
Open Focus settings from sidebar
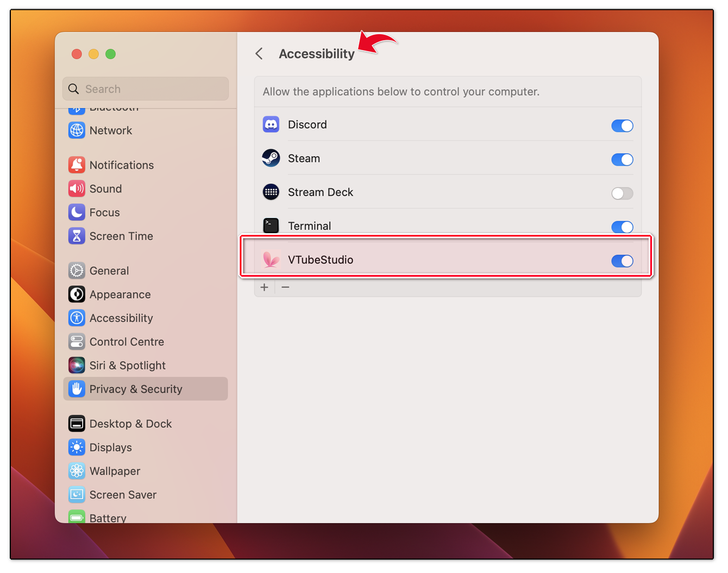click(145, 212)
